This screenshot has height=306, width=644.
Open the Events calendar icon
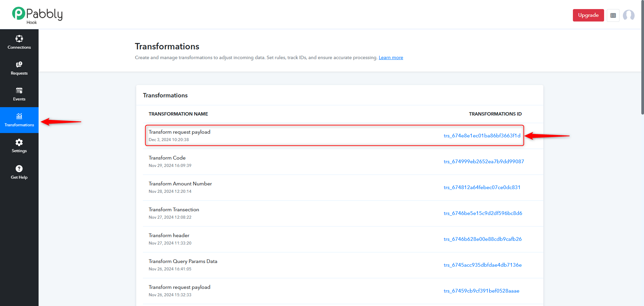click(x=19, y=90)
